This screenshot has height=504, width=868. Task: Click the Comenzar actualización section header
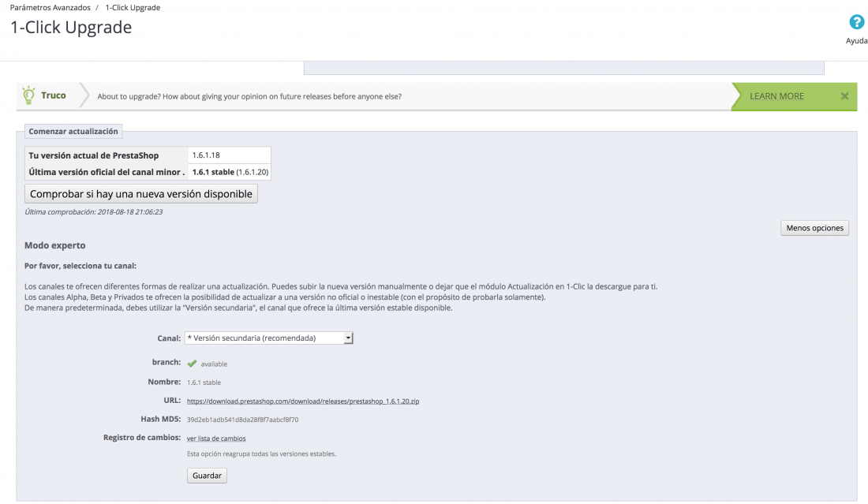click(73, 131)
